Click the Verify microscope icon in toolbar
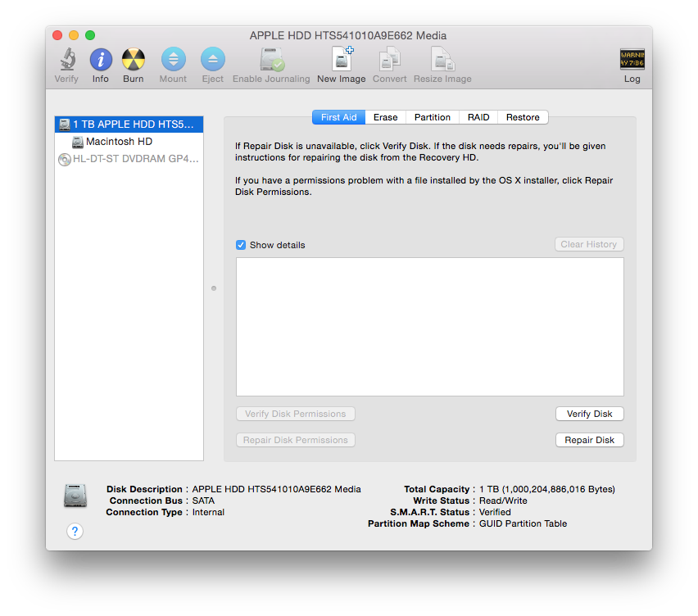This screenshot has width=698, height=616. click(67, 59)
